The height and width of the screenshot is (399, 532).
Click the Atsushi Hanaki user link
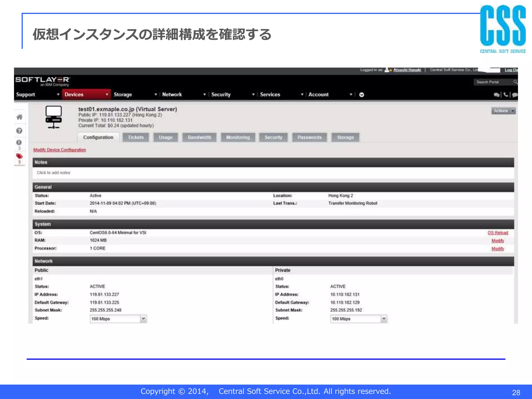[x=407, y=70]
